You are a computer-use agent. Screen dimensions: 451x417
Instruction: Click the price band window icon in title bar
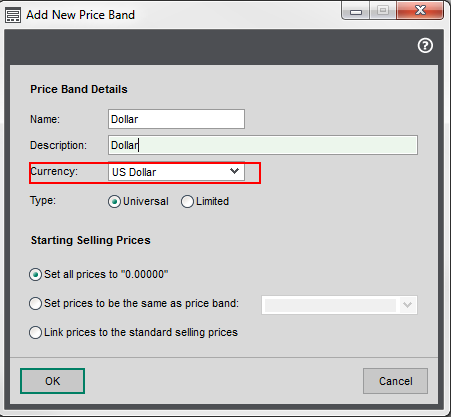coord(13,16)
